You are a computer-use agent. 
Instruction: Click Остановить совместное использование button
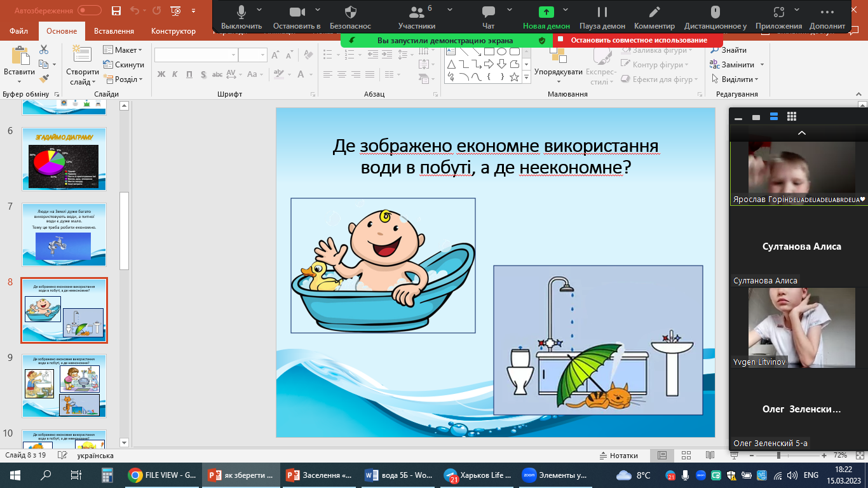tap(637, 40)
